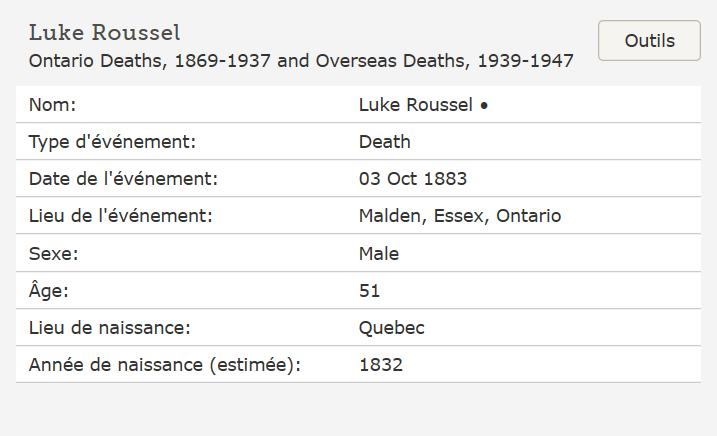
Task: Select the estimated birth year 1832
Action: (380, 365)
